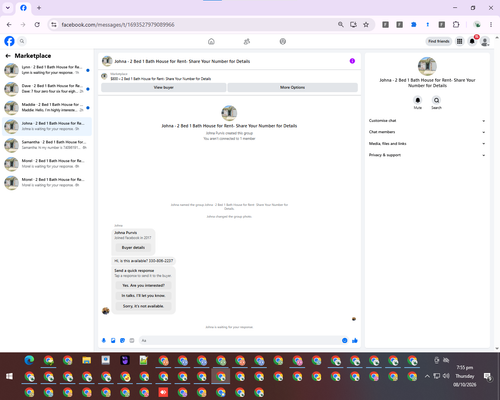
Task: Open a new browser tab
Action: (39, 8)
